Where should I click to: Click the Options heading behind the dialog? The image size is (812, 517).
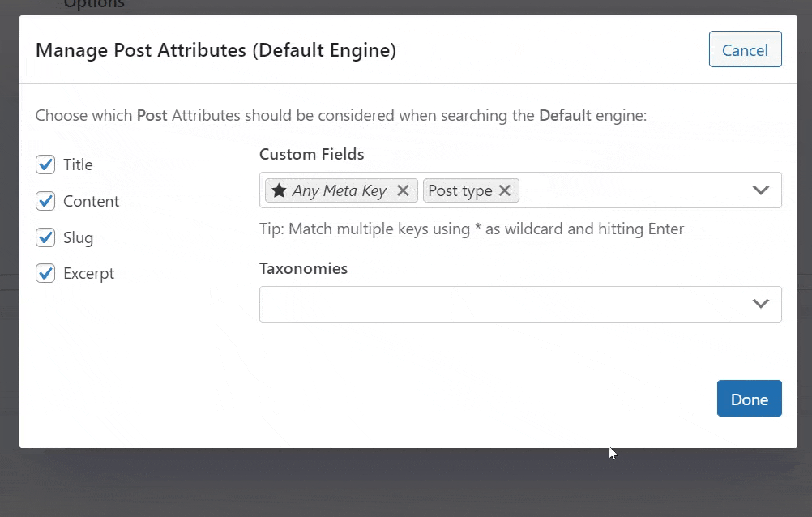coord(94,4)
